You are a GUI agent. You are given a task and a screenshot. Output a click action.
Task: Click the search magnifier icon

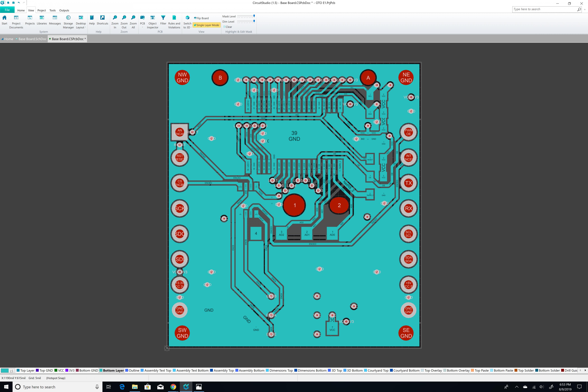tap(579, 9)
